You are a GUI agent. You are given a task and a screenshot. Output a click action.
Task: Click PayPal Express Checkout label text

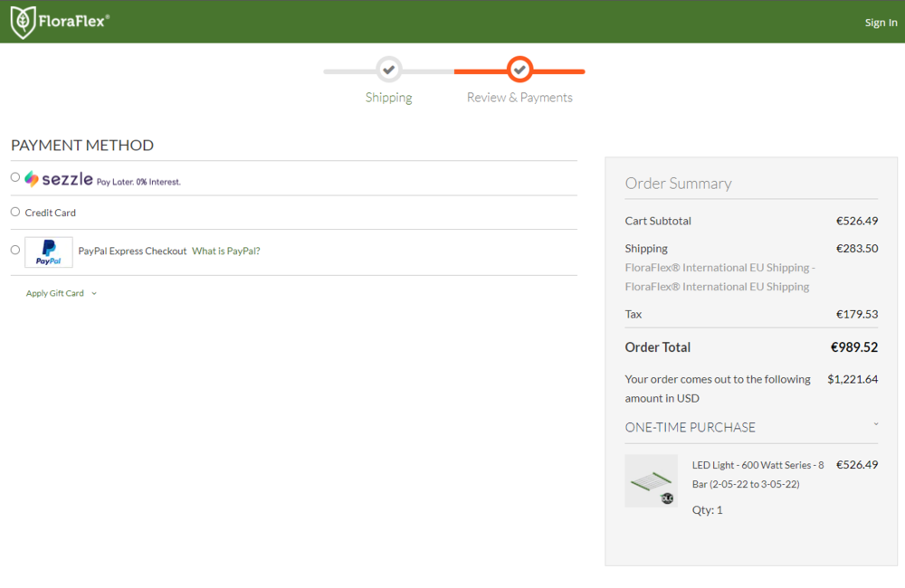(x=132, y=251)
